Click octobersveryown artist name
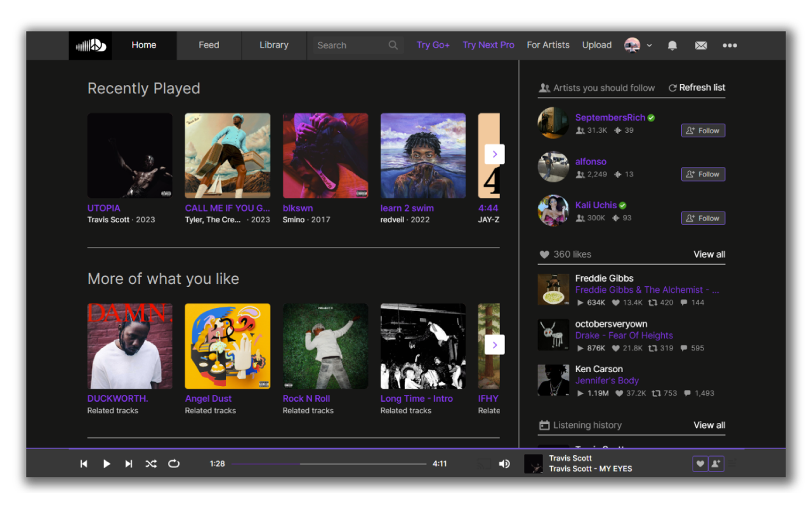The width and height of the screenshot is (812, 508). (611, 324)
